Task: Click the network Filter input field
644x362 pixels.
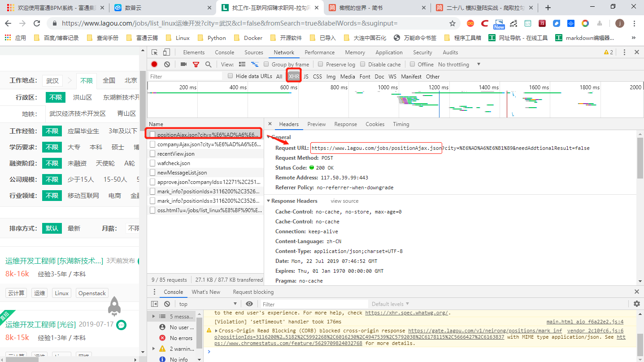Action: pyautogui.click(x=185, y=77)
